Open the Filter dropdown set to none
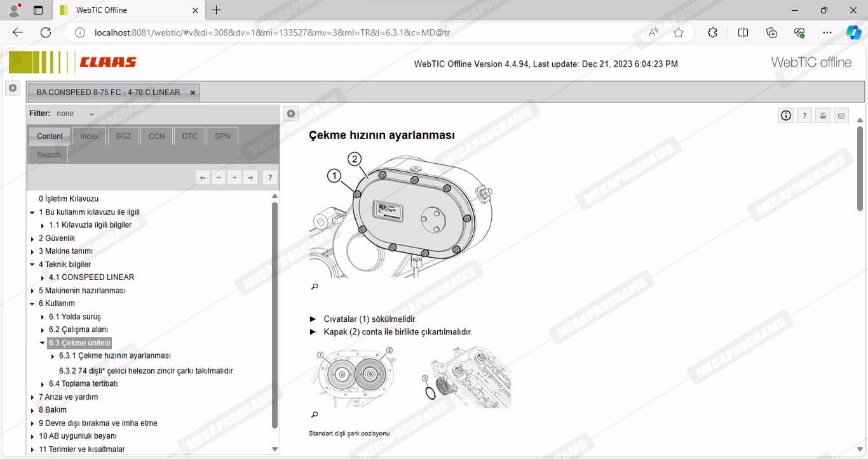Screen dimensions: 868x459 click(x=76, y=114)
